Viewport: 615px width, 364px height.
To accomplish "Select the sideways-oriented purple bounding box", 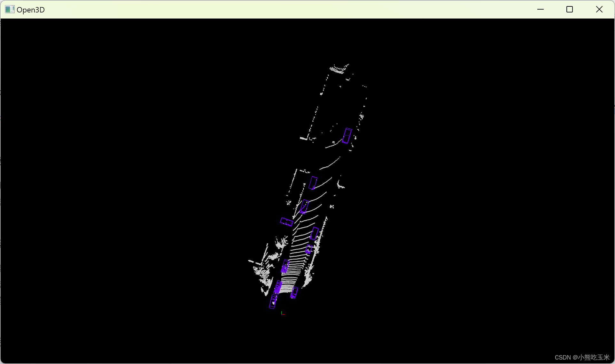I will 286,222.
